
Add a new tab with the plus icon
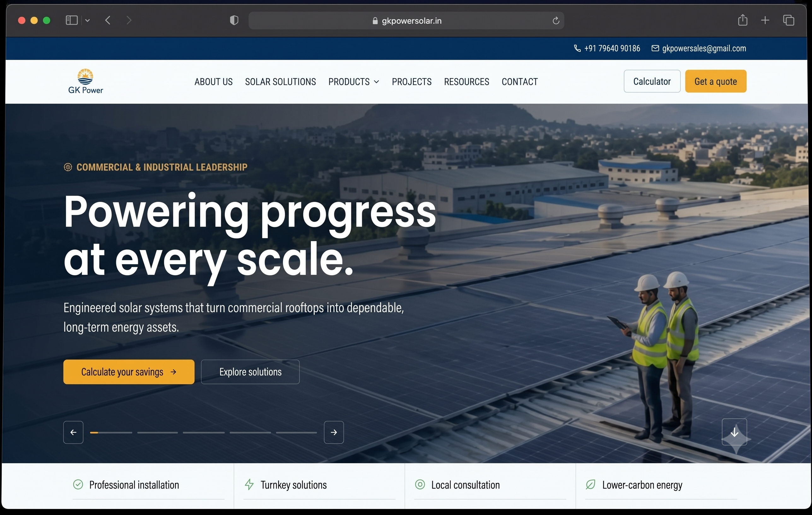click(765, 20)
